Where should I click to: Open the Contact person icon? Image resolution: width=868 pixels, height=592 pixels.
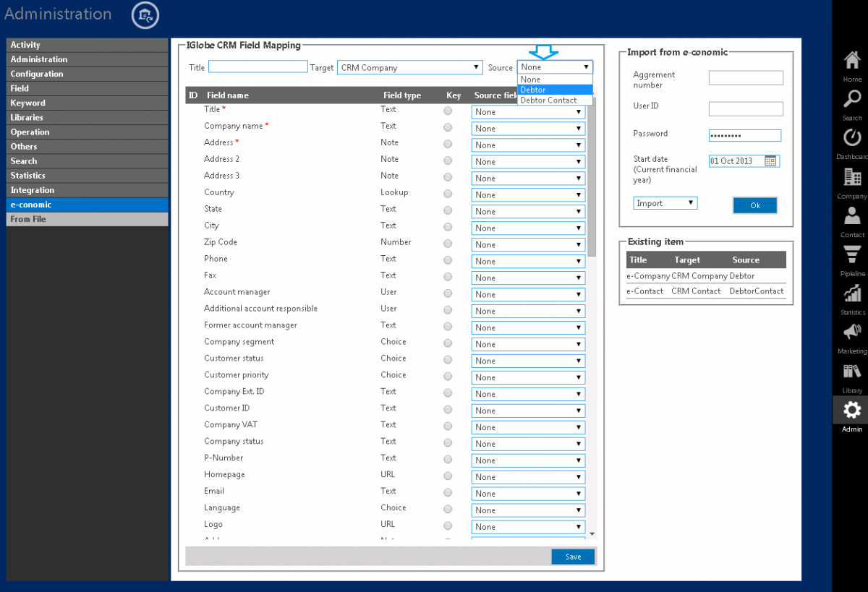852,216
